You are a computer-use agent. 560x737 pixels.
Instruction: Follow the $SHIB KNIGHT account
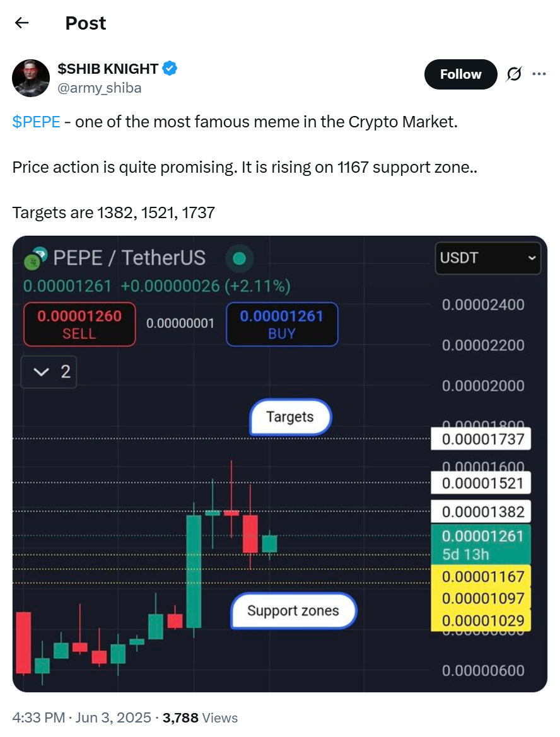pyautogui.click(x=460, y=74)
